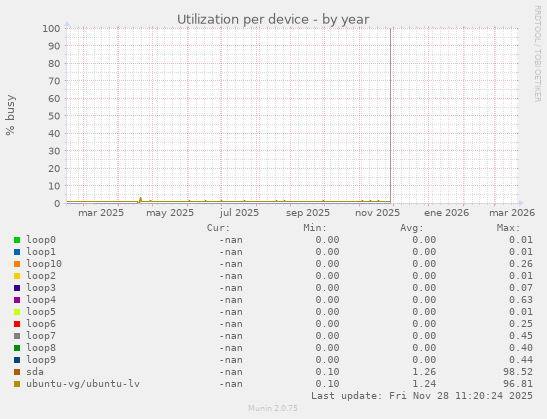Click the 50 y-axis label
547x419 pixels.
pyautogui.click(x=54, y=116)
